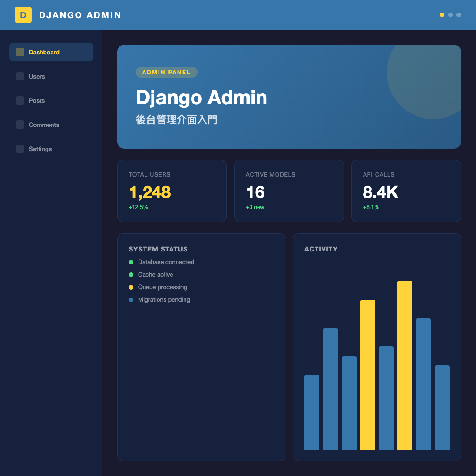The image size is (476, 476).
Task: Click the icon beside Comments
Action: pyautogui.click(x=20, y=125)
